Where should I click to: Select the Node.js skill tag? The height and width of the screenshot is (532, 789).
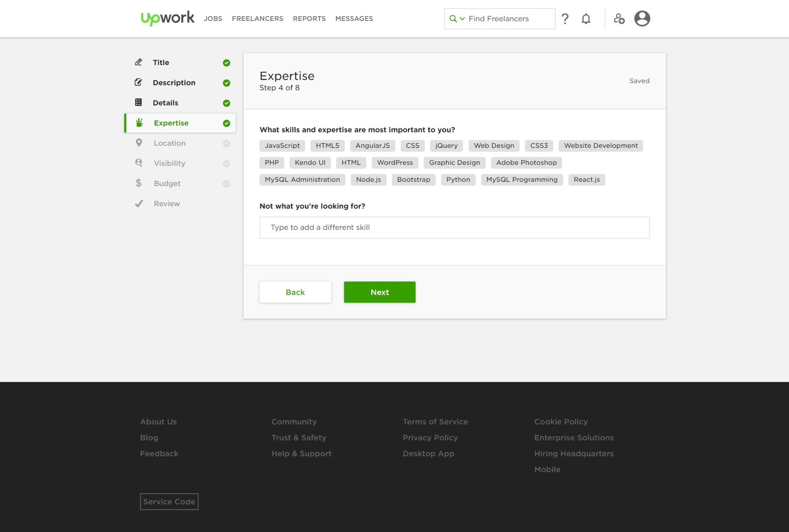369,179
